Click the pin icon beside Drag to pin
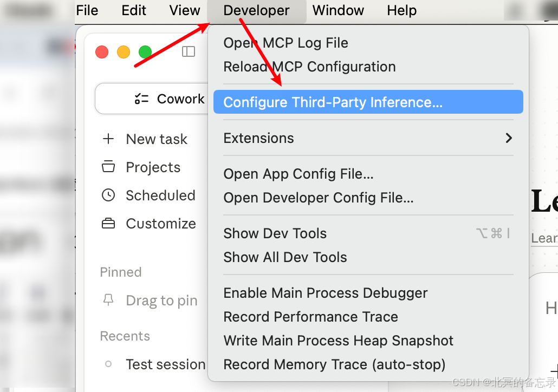Viewport: 558px width, 392px height. pyautogui.click(x=108, y=300)
